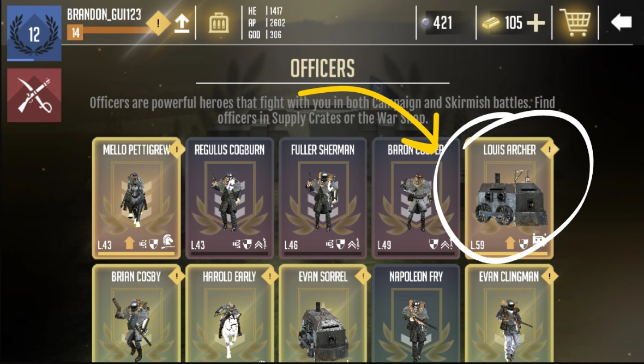Choose the Brian Cosby officer card
The width and height of the screenshot is (644, 364).
[x=136, y=314]
